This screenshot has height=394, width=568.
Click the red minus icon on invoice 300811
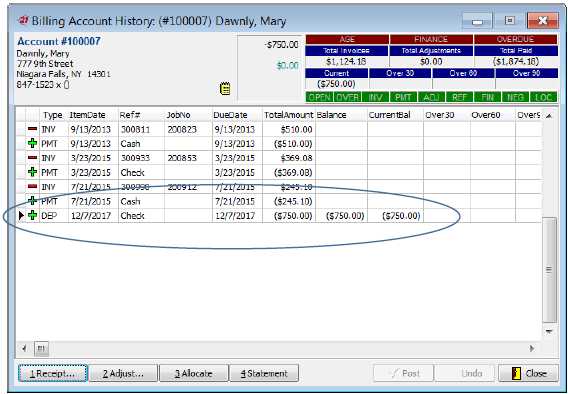(x=33, y=129)
